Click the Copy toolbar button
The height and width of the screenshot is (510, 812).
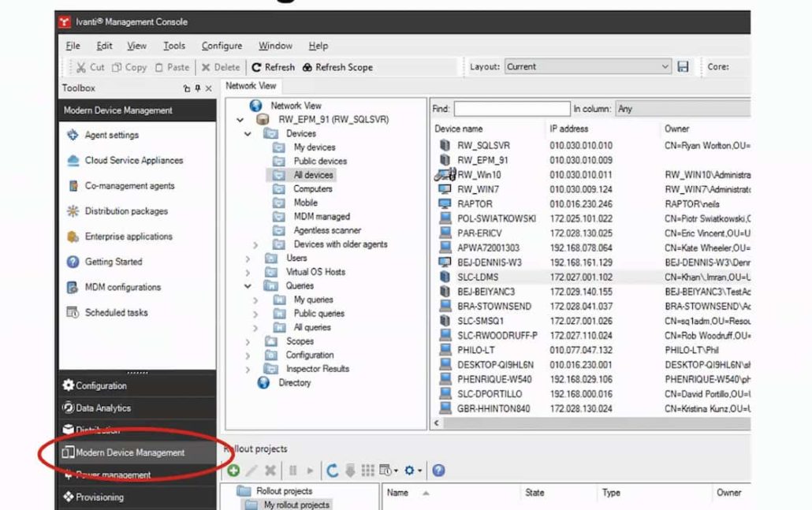[x=129, y=67]
